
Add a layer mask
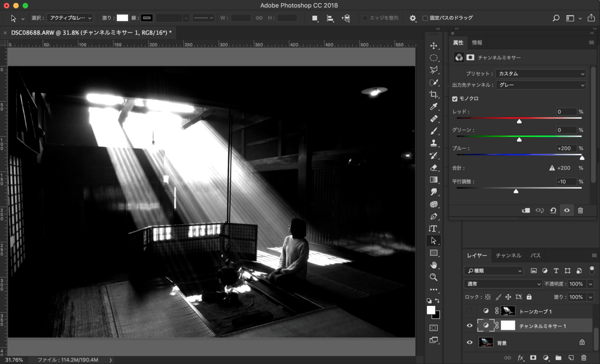click(x=533, y=358)
